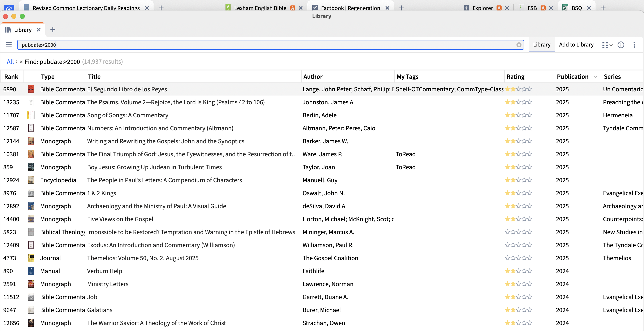This screenshot has height=331, width=644.
Task: Remove the Find pubdate filter
Action: (x=21, y=62)
